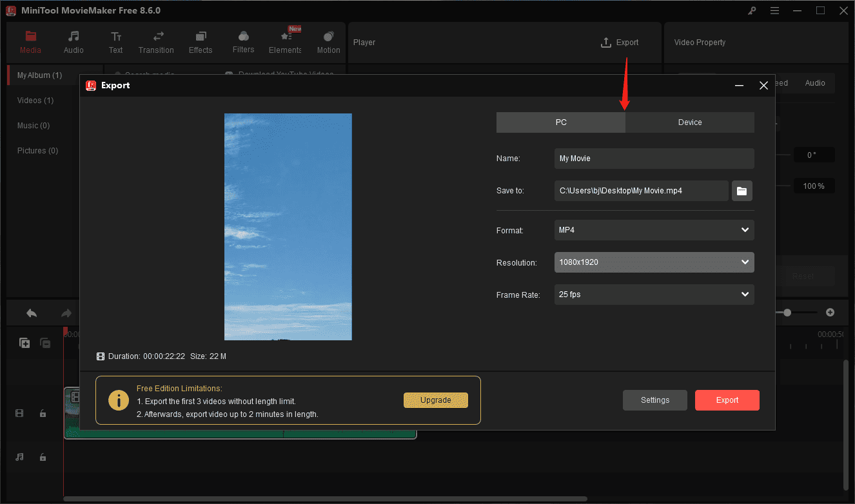Select the Audio library icon
This screenshot has height=504, width=855.
click(x=73, y=41)
